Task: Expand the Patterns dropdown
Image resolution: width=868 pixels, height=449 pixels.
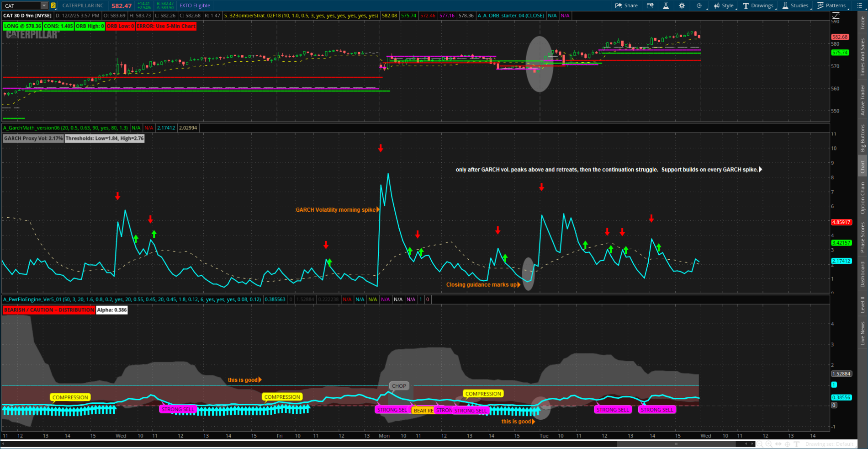Action: (x=832, y=5)
